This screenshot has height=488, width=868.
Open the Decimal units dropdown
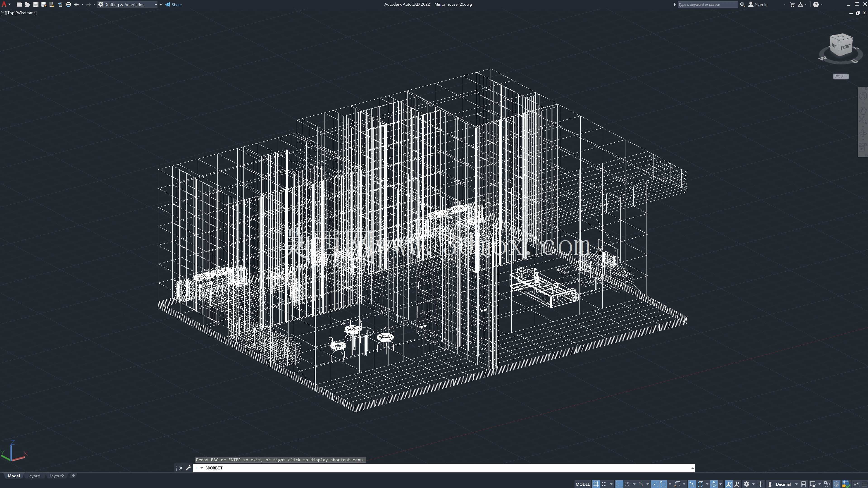[783, 484]
